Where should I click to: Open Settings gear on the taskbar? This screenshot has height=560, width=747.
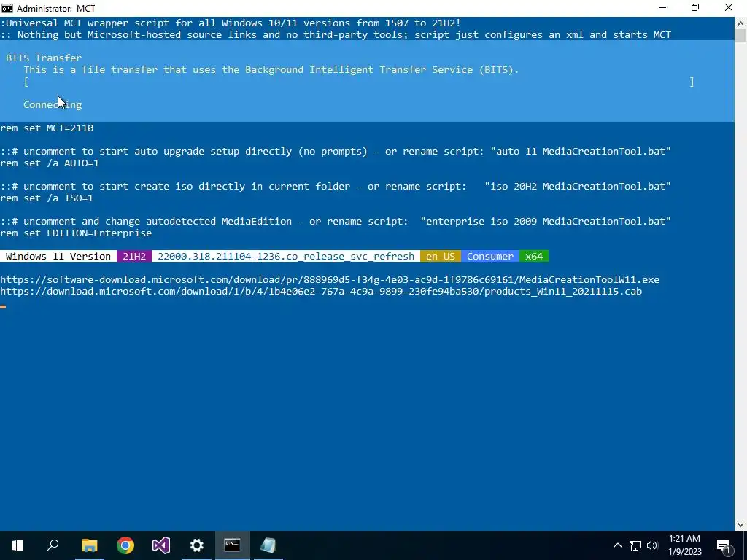197,545
